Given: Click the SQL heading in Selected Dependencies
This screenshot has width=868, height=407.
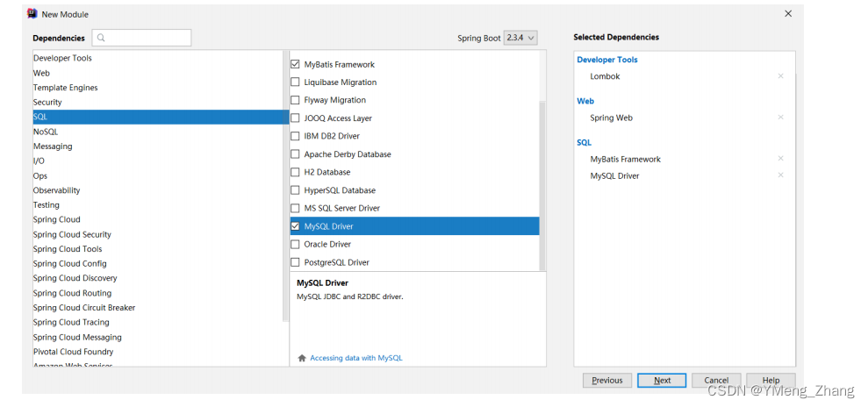Looking at the screenshot, I should (584, 143).
